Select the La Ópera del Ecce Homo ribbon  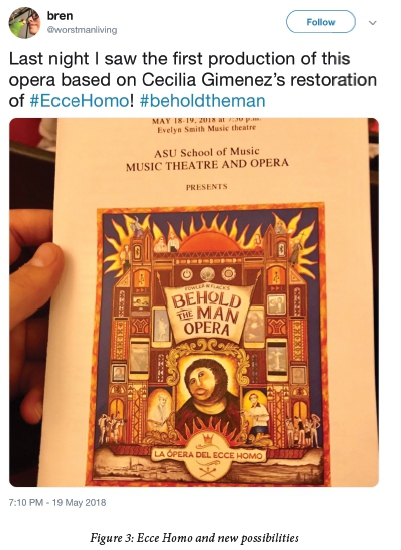[x=207, y=455]
